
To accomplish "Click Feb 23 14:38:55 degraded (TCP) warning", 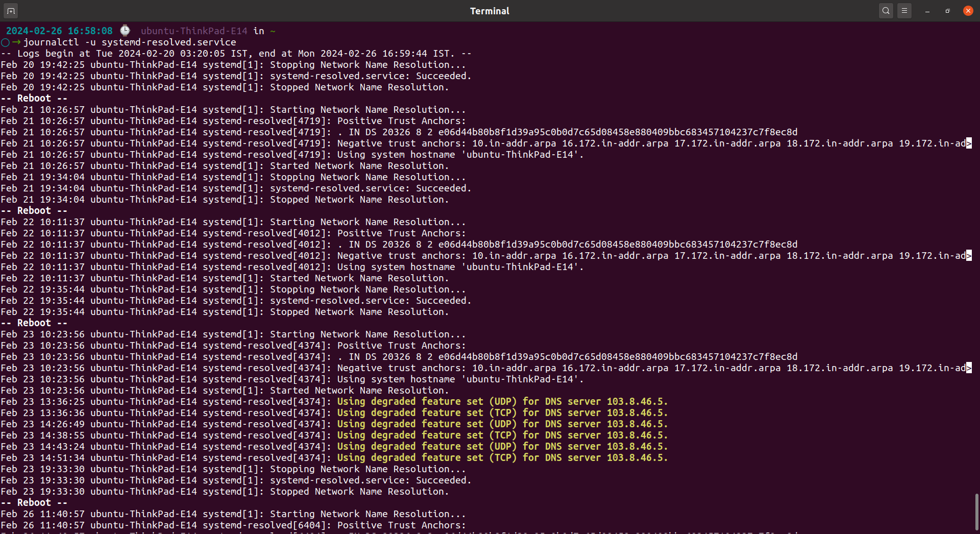I will point(334,435).
